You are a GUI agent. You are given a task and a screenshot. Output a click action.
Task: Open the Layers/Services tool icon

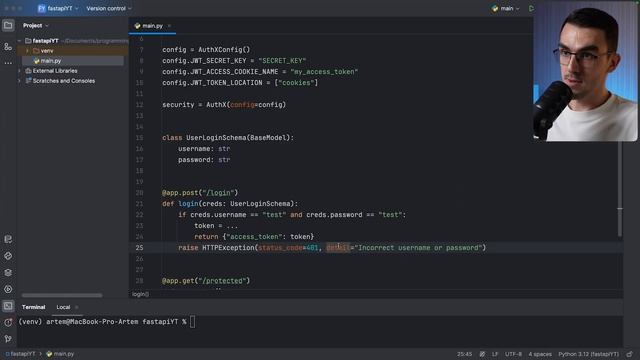[x=8, y=273]
